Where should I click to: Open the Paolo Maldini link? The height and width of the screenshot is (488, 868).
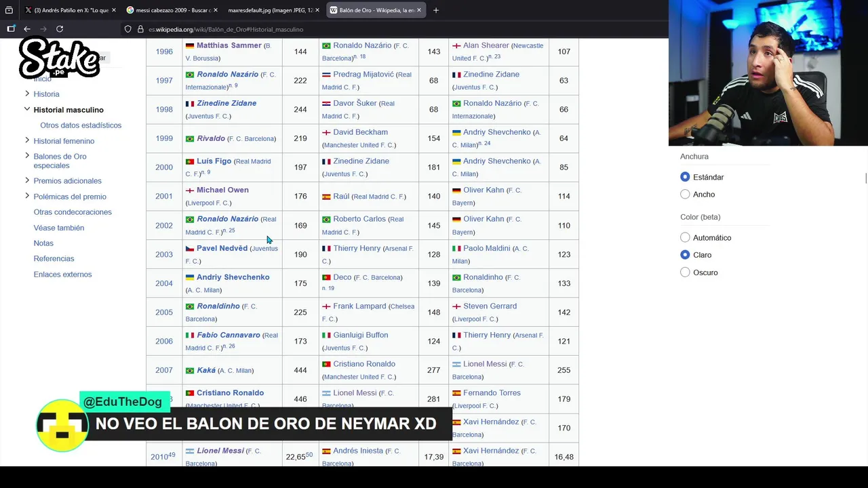pyautogui.click(x=487, y=248)
